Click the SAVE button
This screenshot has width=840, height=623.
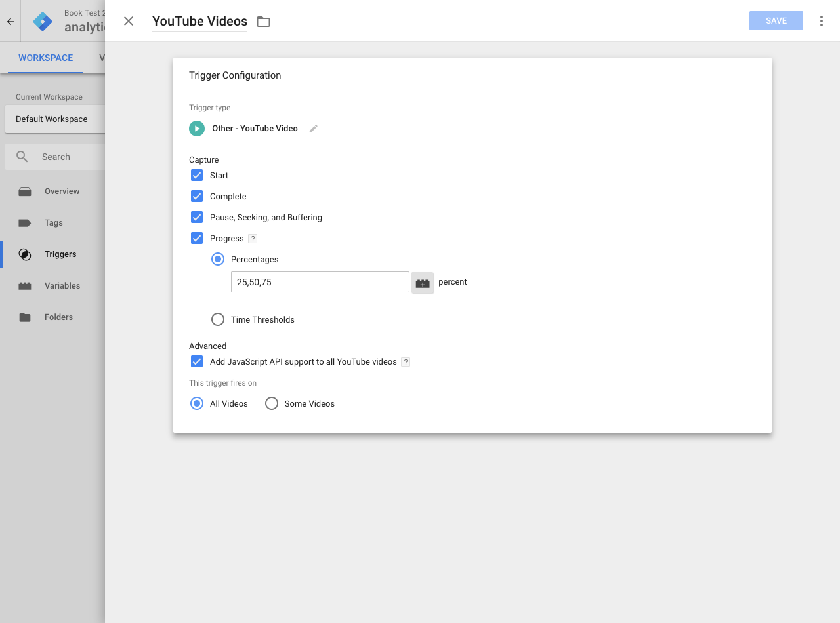(776, 21)
